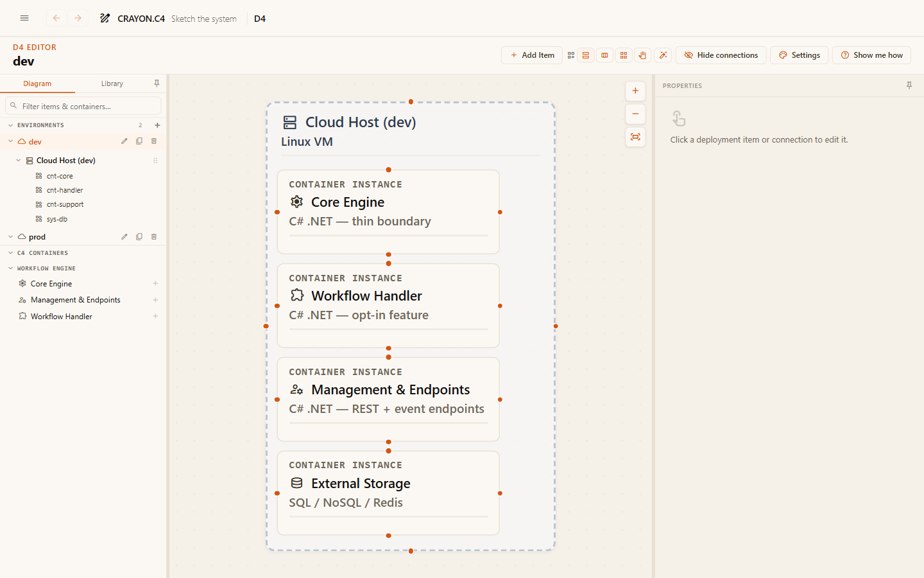The width and height of the screenshot is (924, 578).
Task: Click the Core Engine gear icon on canvas
Action: click(296, 202)
